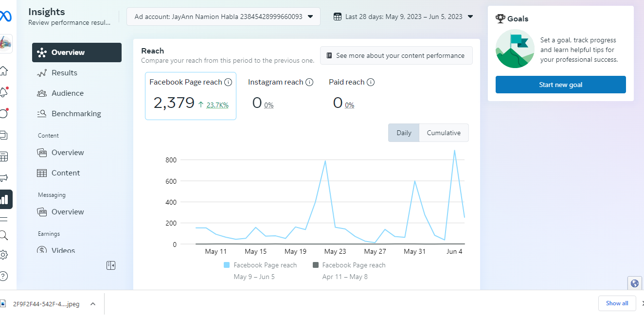Open the Benchmarking menu item

[x=76, y=114]
